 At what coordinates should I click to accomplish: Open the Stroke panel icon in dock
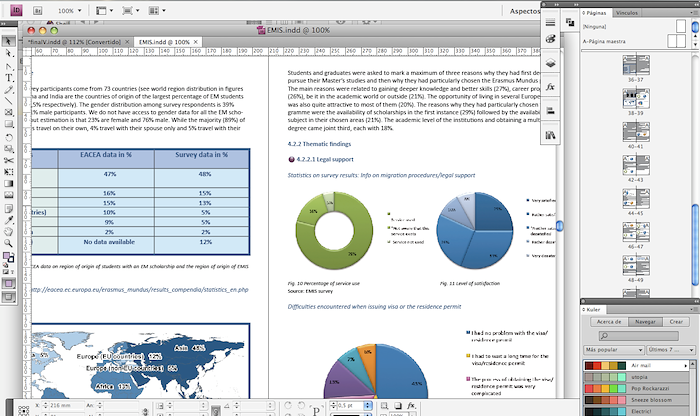[550, 22]
